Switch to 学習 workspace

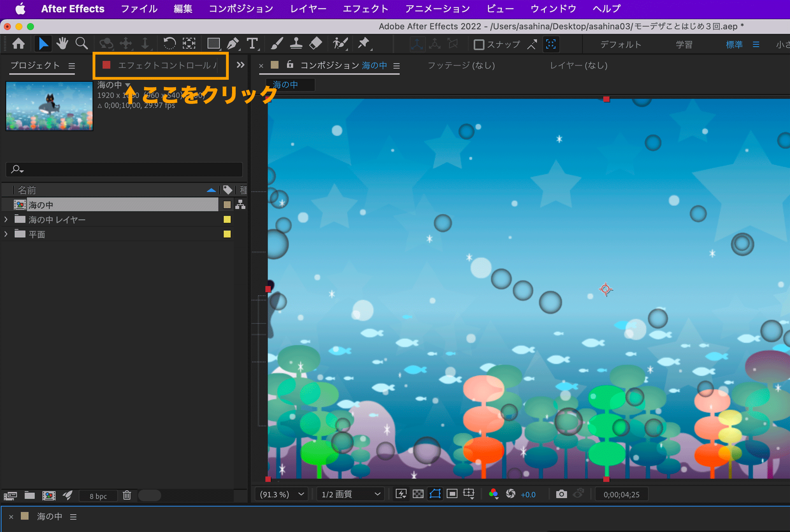(x=684, y=44)
